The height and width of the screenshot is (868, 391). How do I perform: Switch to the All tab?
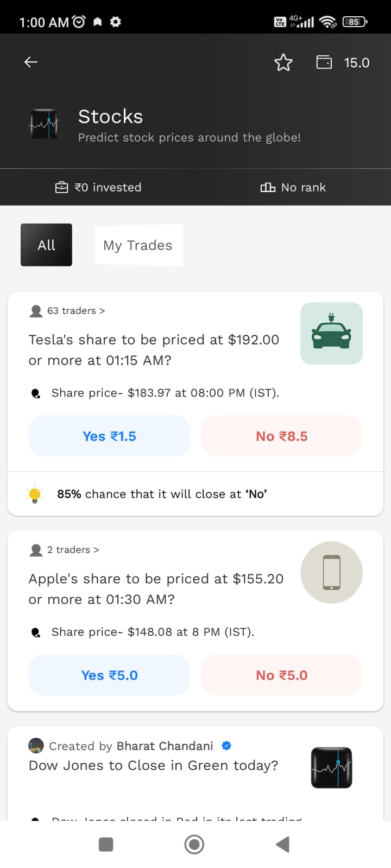click(x=46, y=245)
